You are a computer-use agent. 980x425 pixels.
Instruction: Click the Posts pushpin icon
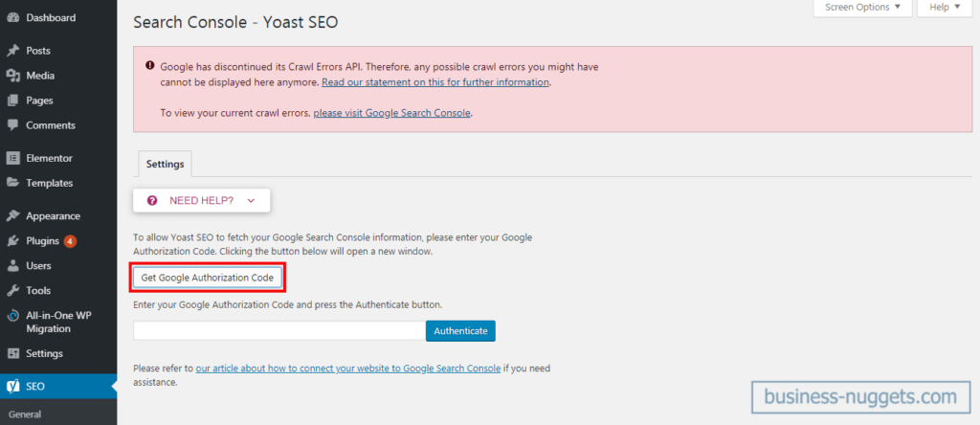pos(12,51)
